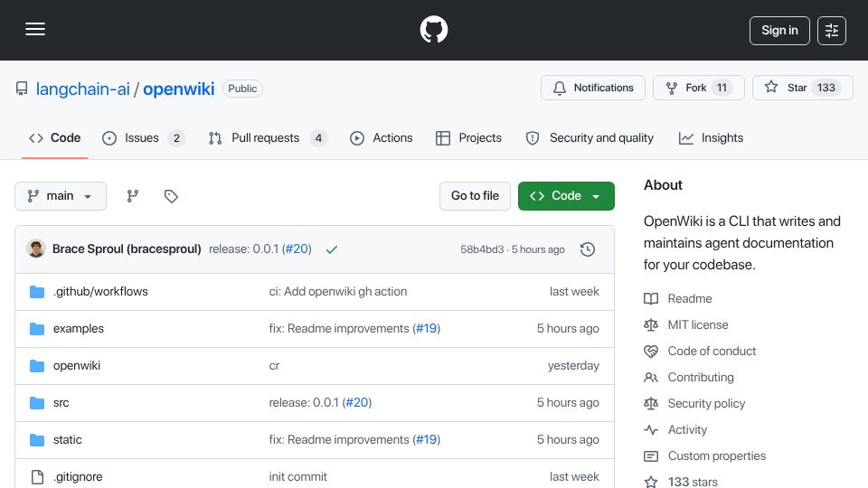Open the openwiki repository link

pos(179,89)
